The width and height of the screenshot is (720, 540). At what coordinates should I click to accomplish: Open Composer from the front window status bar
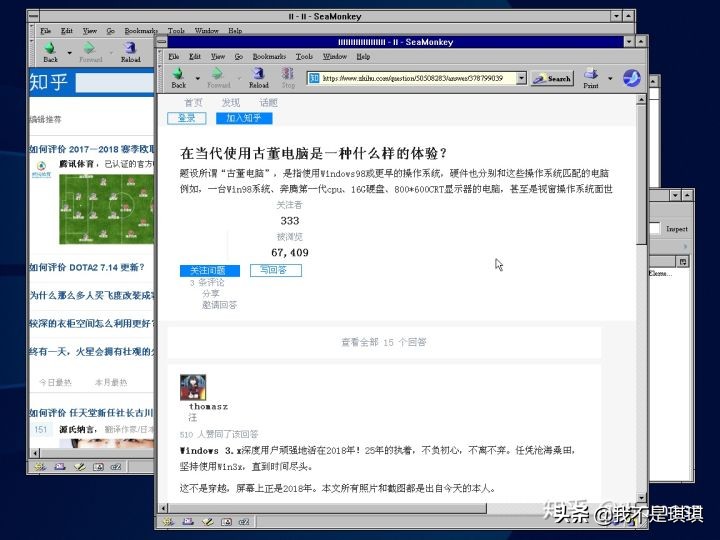pos(208,522)
